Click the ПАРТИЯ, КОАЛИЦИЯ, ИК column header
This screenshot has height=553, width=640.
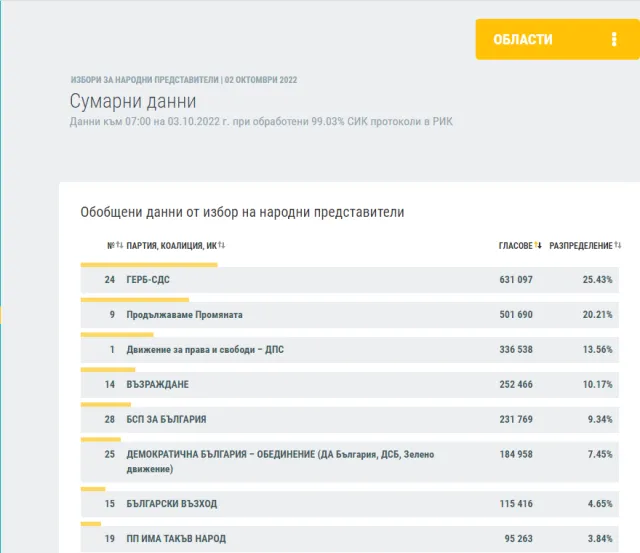[x=171, y=245]
